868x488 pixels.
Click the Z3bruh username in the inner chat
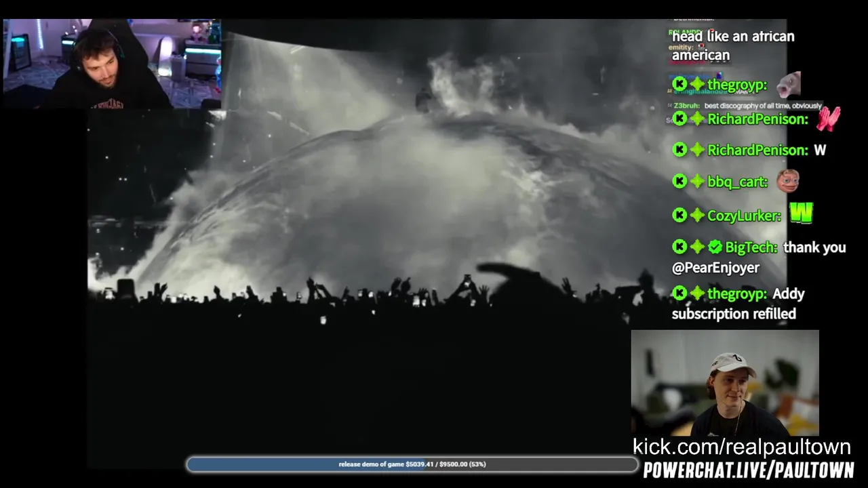tap(687, 106)
